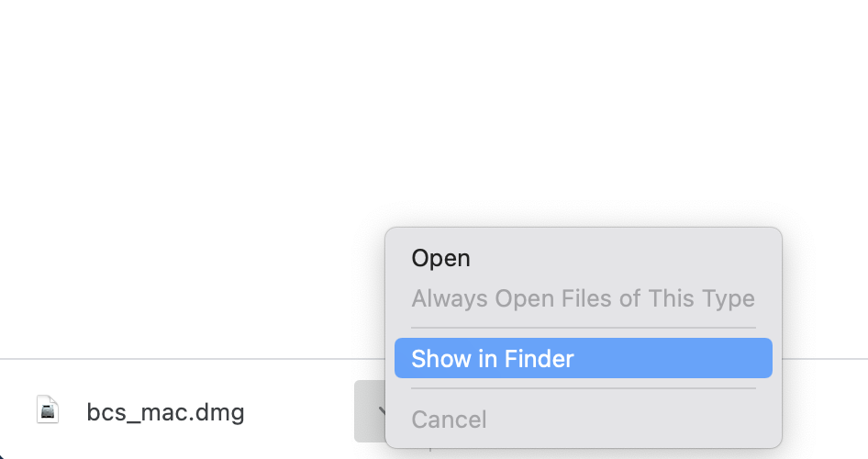
Task: Click the bcs_mac.dmg disk image icon
Action: click(48, 410)
